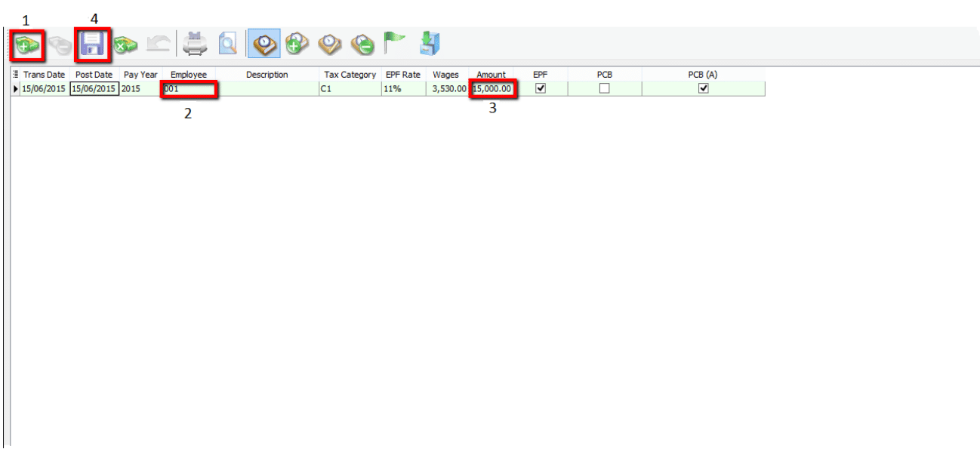The image size is (980, 449).
Task: Uncheck the EPF checkbox
Action: pyautogui.click(x=540, y=88)
